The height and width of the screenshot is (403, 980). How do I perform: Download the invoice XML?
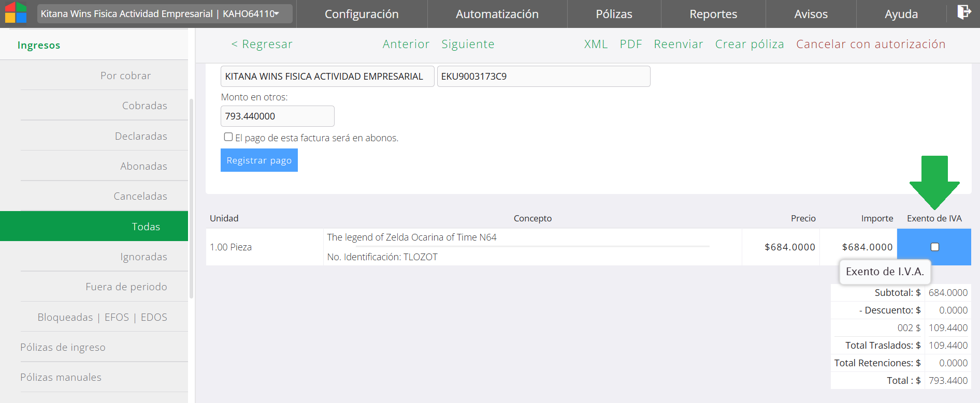pos(596,44)
